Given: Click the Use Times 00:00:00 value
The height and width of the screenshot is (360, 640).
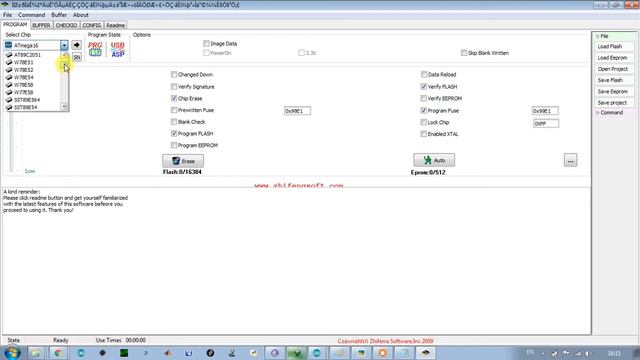Looking at the screenshot, I should pyautogui.click(x=136, y=340).
